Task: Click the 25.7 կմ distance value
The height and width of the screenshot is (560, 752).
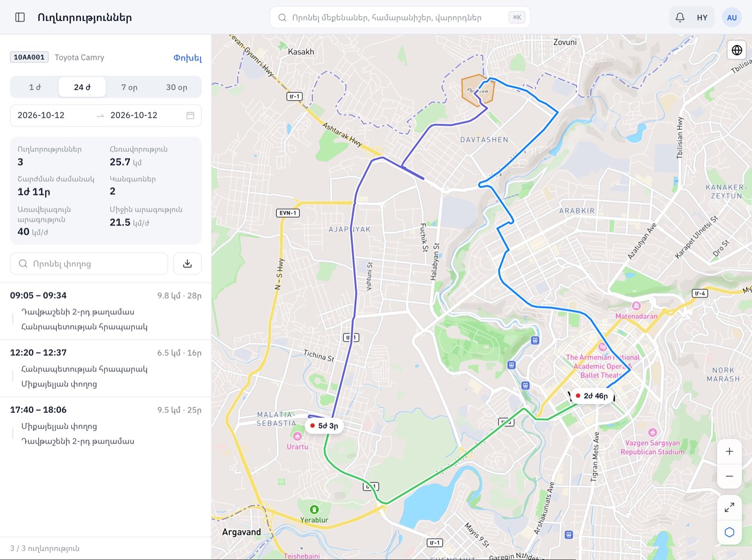Action: pyautogui.click(x=125, y=162)
